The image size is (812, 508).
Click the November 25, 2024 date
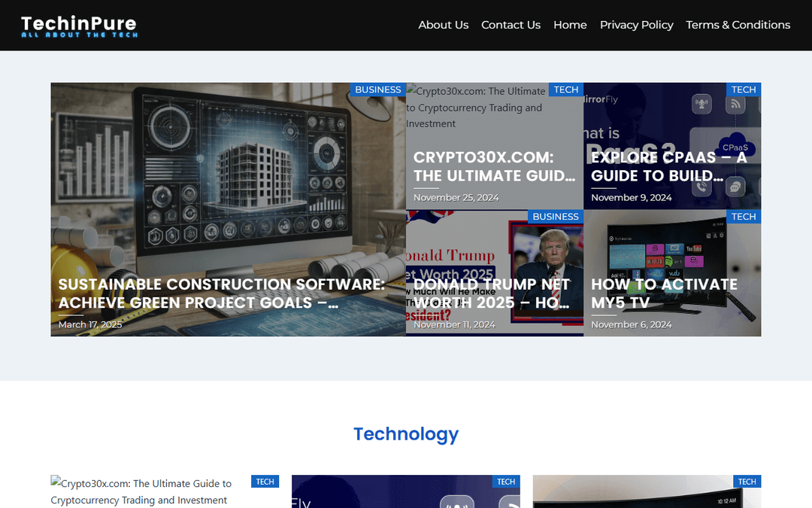[456, 197]
